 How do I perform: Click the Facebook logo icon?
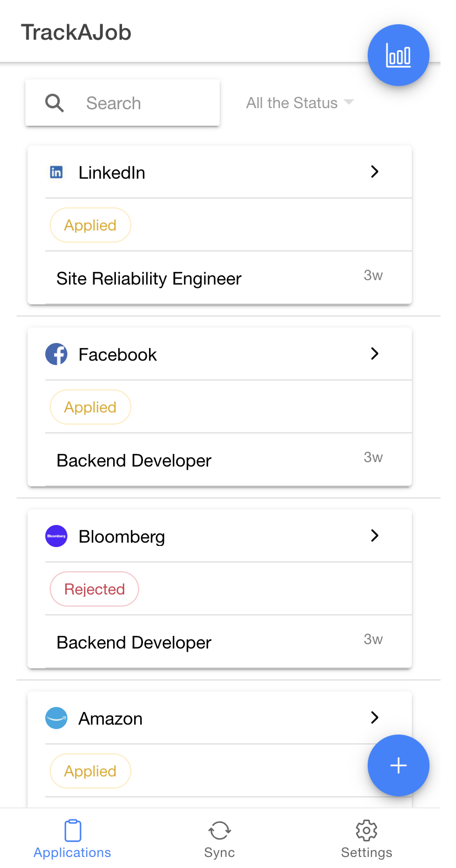pyautogui.click(x=56, y=354)
